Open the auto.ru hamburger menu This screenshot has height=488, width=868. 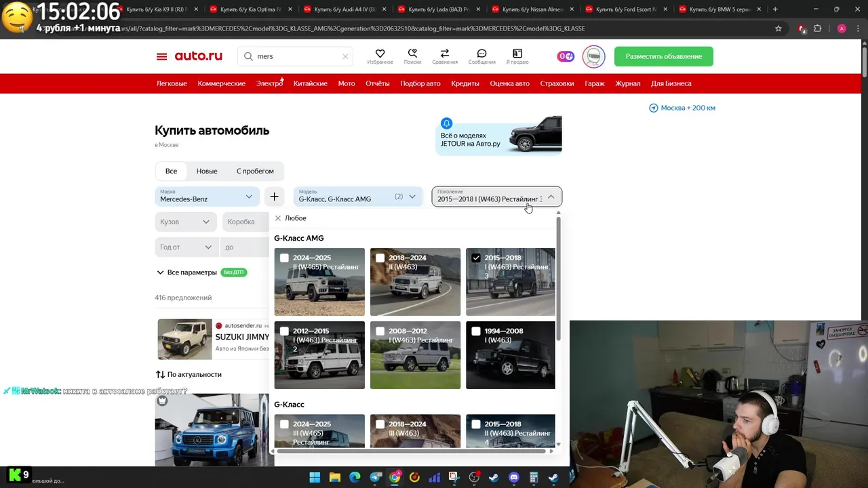tap(161, 56)
